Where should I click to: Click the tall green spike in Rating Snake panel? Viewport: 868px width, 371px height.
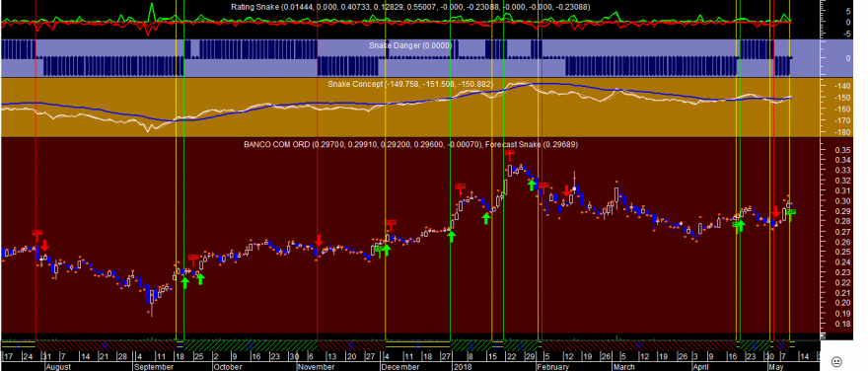[152, 11]
